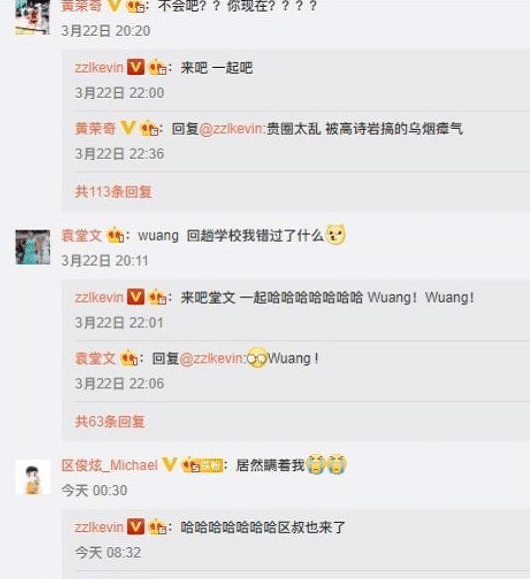Screen dimensions: 530x579
Task: Click the yellow V badge next to 区俊炫_Michael
Action: [x=170, y=465]
